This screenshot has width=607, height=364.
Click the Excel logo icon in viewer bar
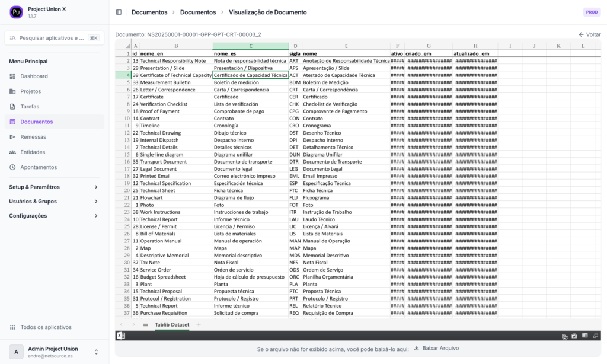(121, 336)
